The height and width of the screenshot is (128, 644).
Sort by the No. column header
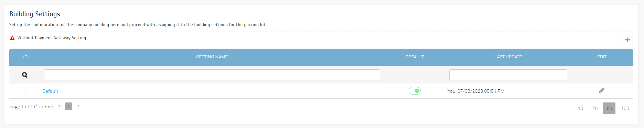click(x=25, y=57)
